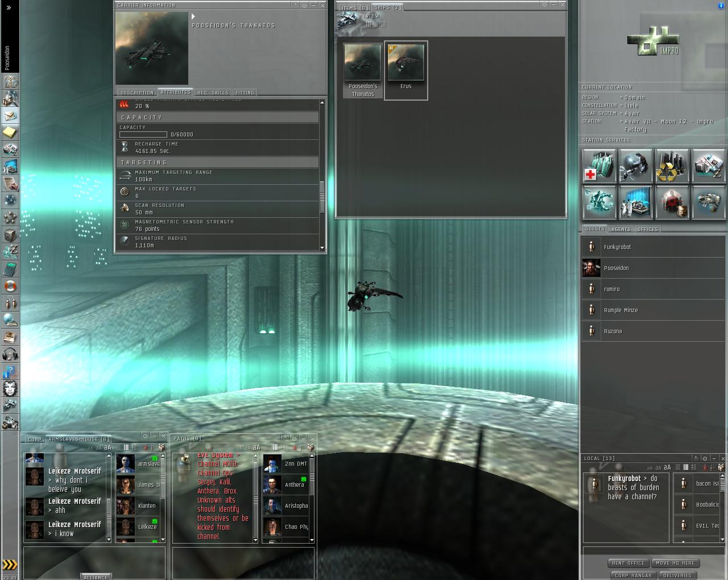Screen dimensions: 728x580
Task: Set smallest font size in Paths chat
Action: (239, 448)
